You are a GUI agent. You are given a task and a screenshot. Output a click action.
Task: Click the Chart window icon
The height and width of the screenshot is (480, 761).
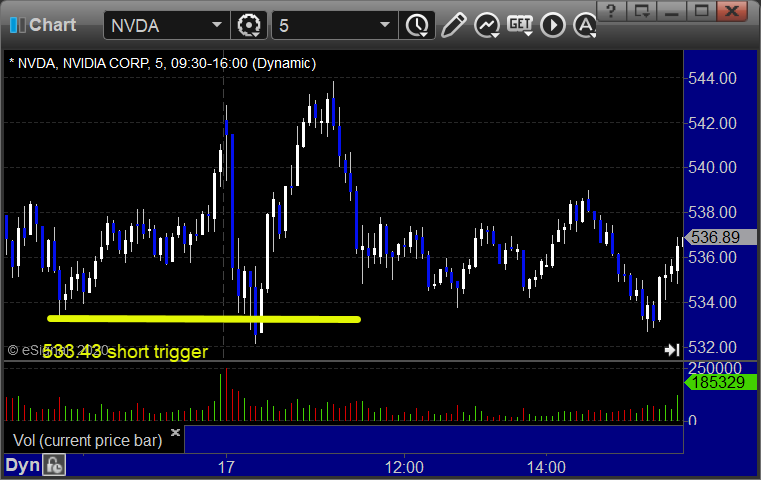(17, 25)
